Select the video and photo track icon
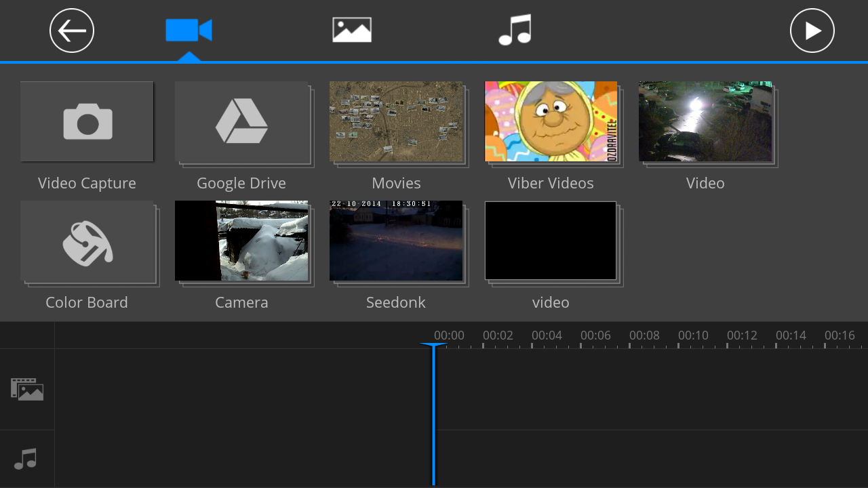Image resolution: width=868 pixels, height=488 pixels. pos(27,390)
